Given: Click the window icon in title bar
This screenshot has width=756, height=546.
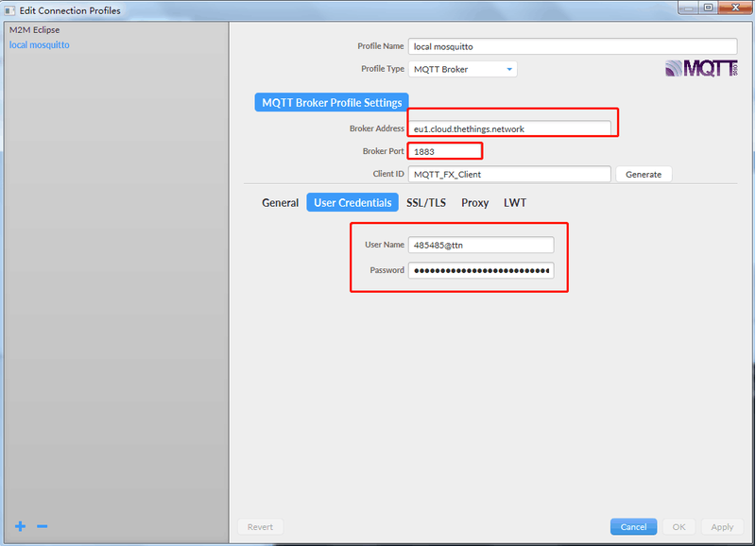Looking at the screenshot, I should point(10,10).
